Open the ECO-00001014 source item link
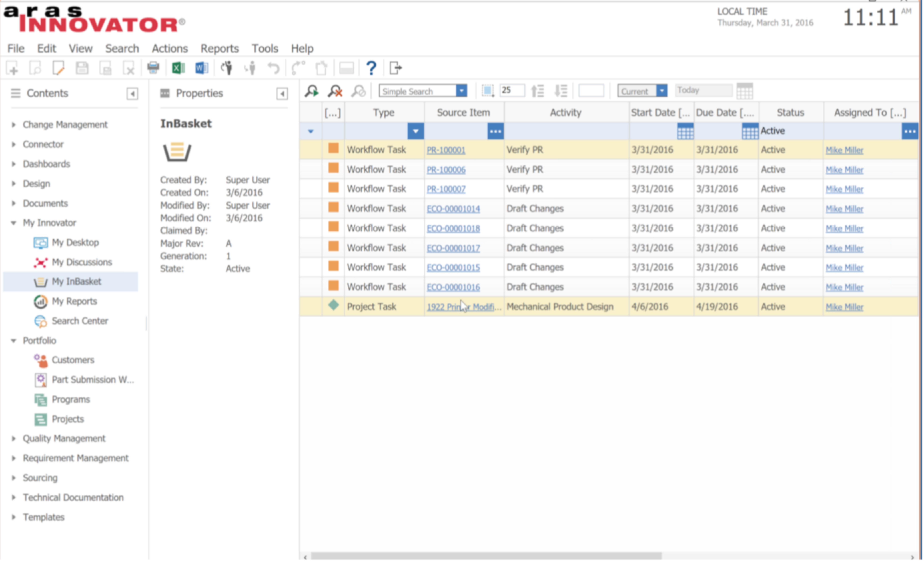 coord(453,209)
